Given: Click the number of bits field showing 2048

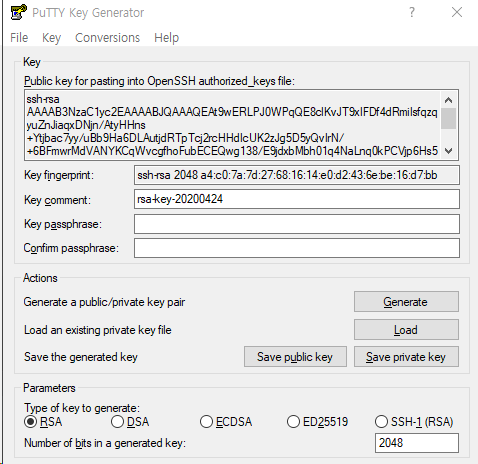Looking at the screenshot, I should point(417,443).
